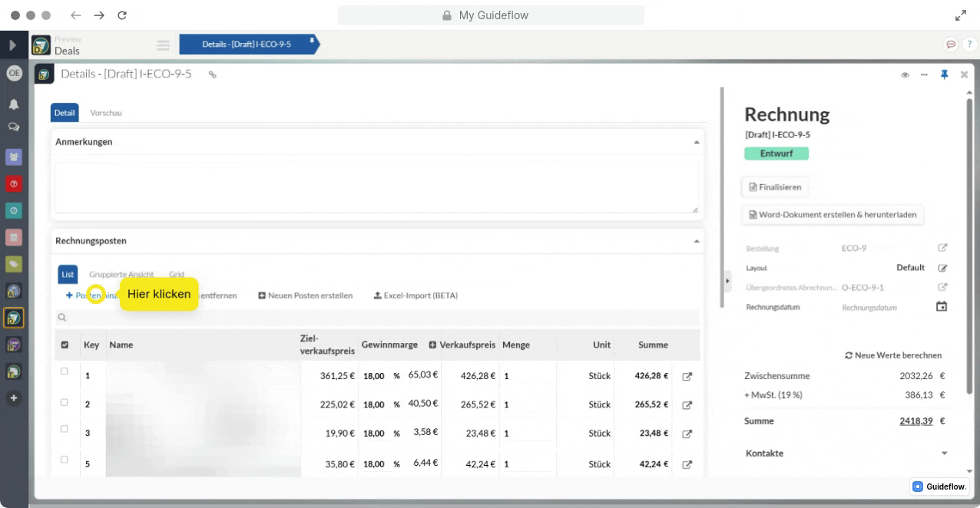Click Word-Dokument erstellen & herunterladen button
This screenshot has width=980, height=508.
833,215
